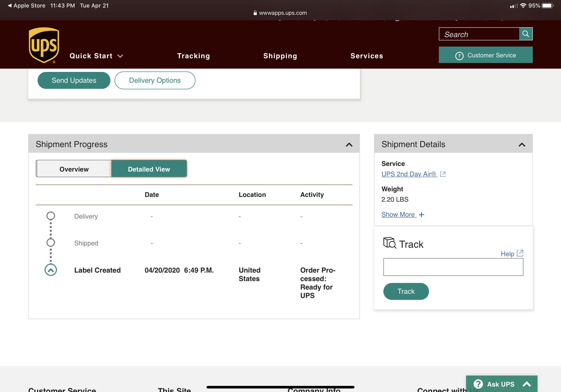This screenshot has height=392, width=561.
Task: Collapse the Shipment Progress panel
Action: (x=349, y=145)
